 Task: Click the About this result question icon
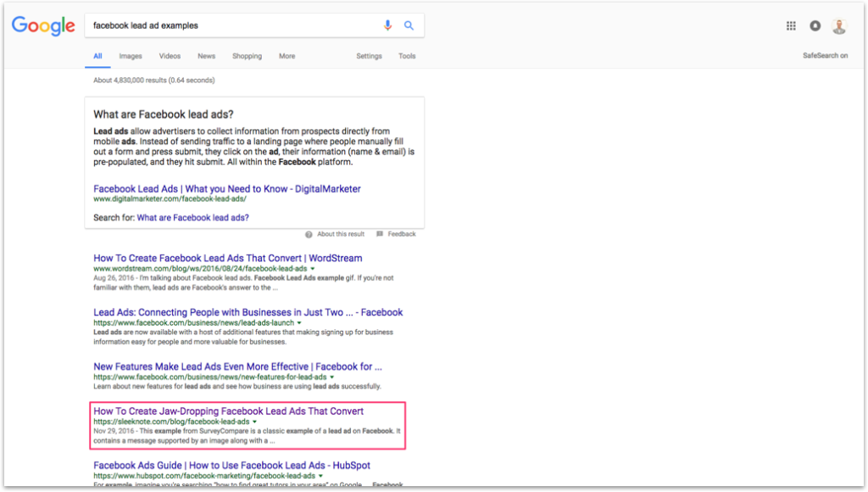point(309,234)
